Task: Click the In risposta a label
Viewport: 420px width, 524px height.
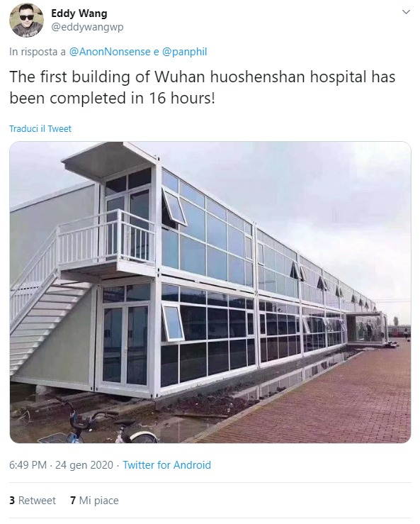Action: click(38, 52)
